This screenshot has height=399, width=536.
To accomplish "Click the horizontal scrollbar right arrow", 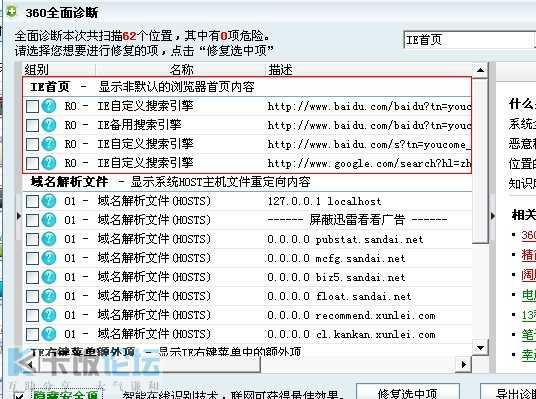I will [464, 364].
